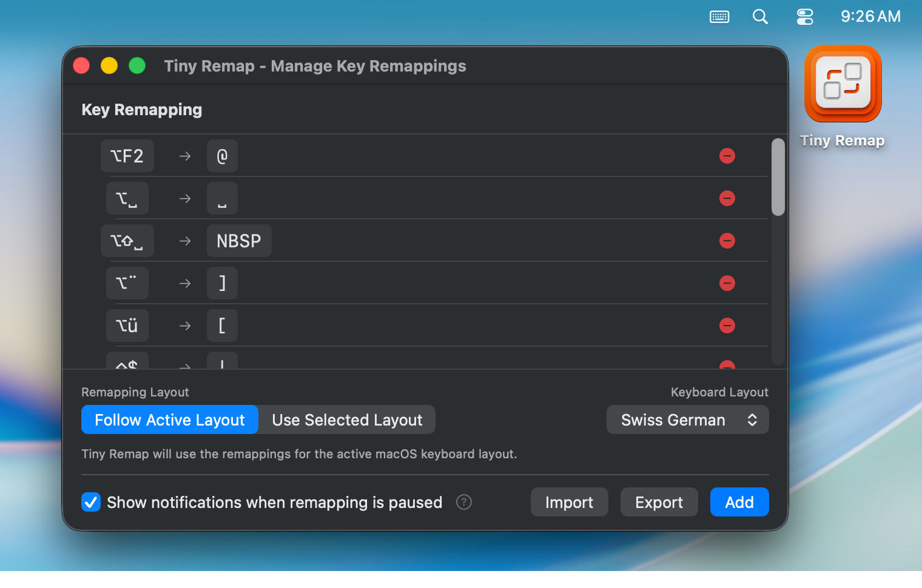Image resolution: width=922 pixels, height=588 pixels.
Task: Zoom the Tiny Remap window
Action: pyautogui.click(x=137, y=65)
